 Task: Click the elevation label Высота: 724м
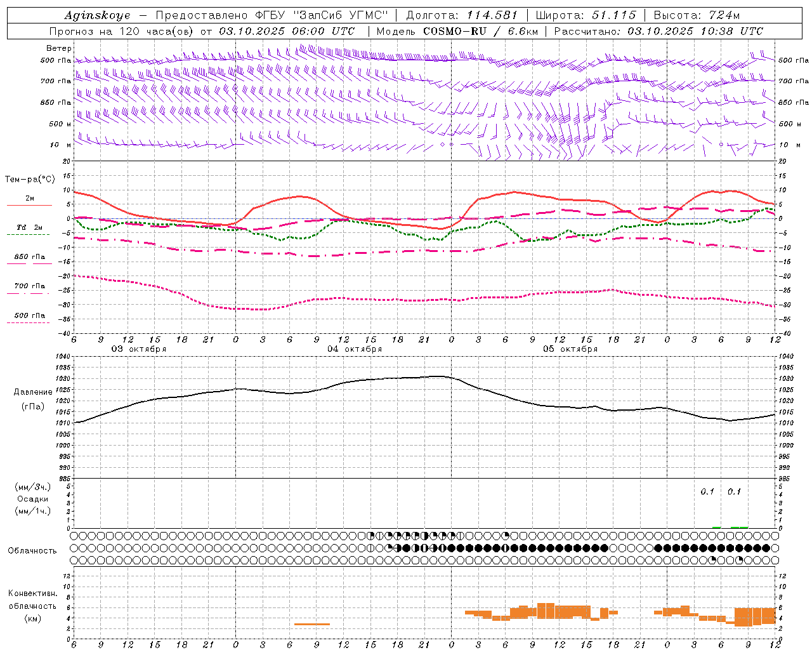click(696, 16)
